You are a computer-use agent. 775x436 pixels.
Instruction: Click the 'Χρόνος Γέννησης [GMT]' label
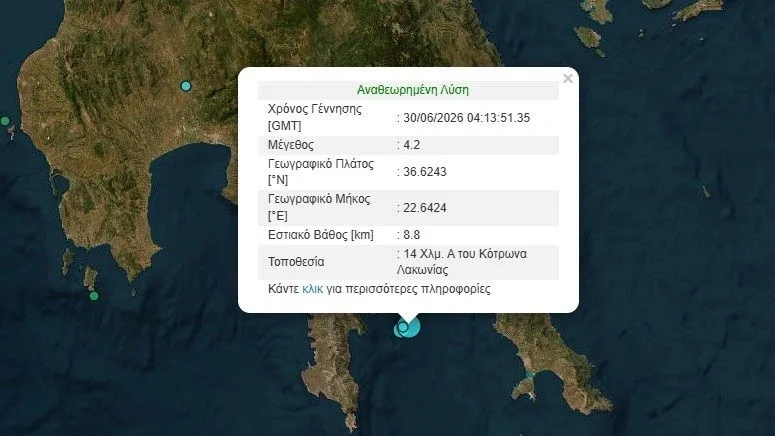click(x=315, y=117)
